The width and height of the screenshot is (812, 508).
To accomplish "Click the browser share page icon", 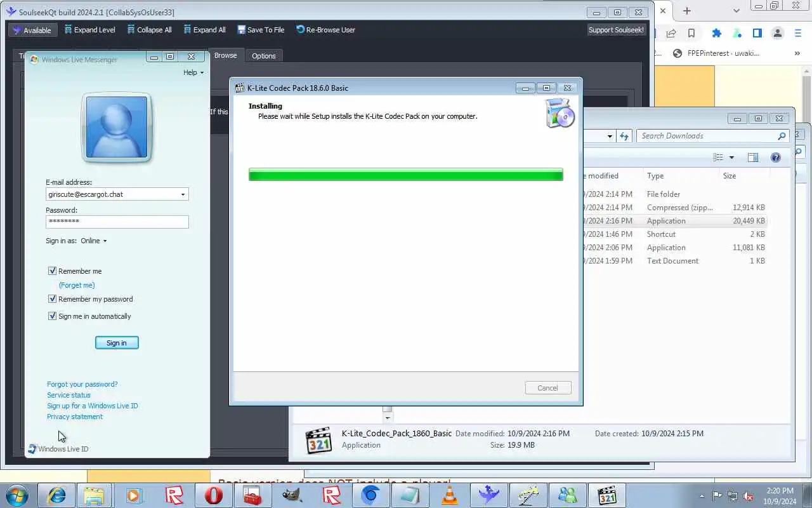I will [x=671, y=33].
